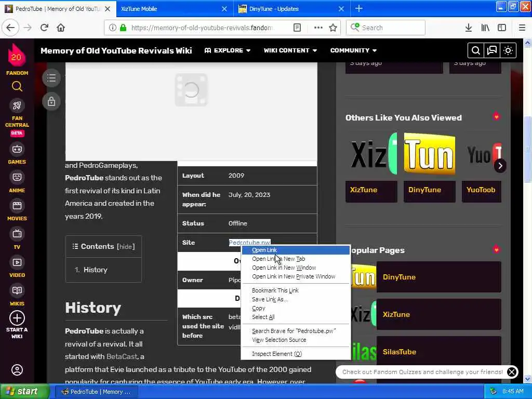Open the user profile icon in sidebar
The height and width of the screenshot is (399, 532).
click(17, 369)
